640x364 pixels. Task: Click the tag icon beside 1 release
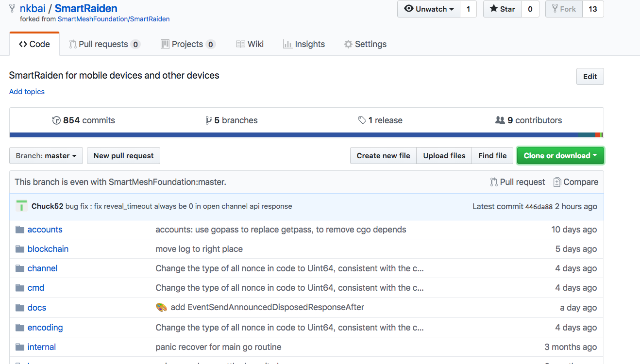coord(362,120)
